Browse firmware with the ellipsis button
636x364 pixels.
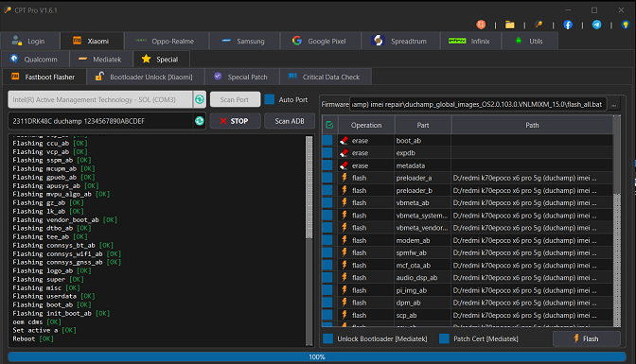click(614, 105)
